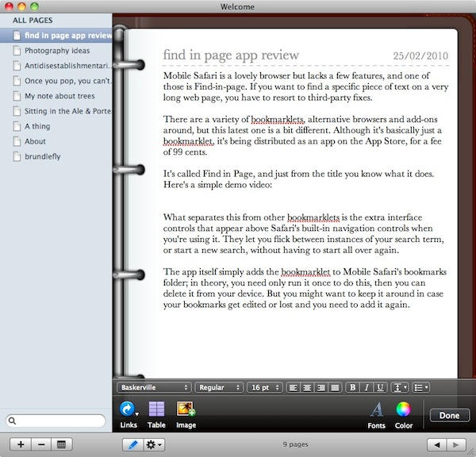Screen dimensions: 476x457
Task: Select the Photography ideas page
Action: point(56,51)
